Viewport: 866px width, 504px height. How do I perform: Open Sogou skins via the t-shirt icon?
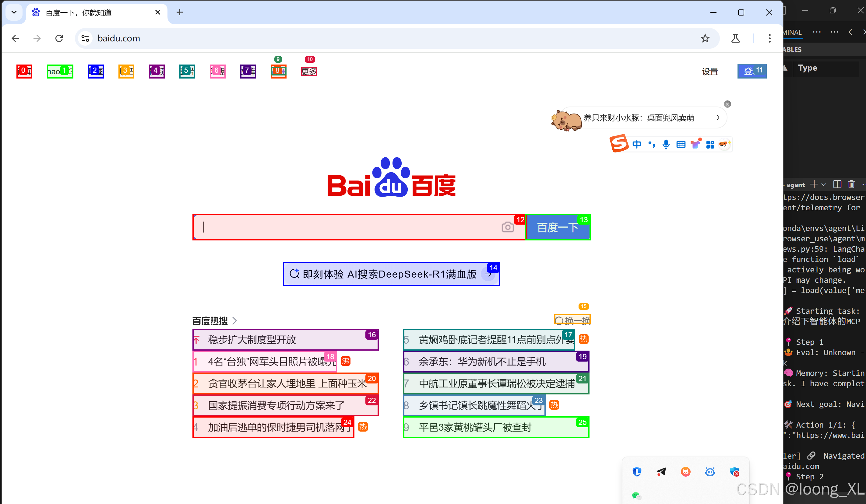point(695,144)
